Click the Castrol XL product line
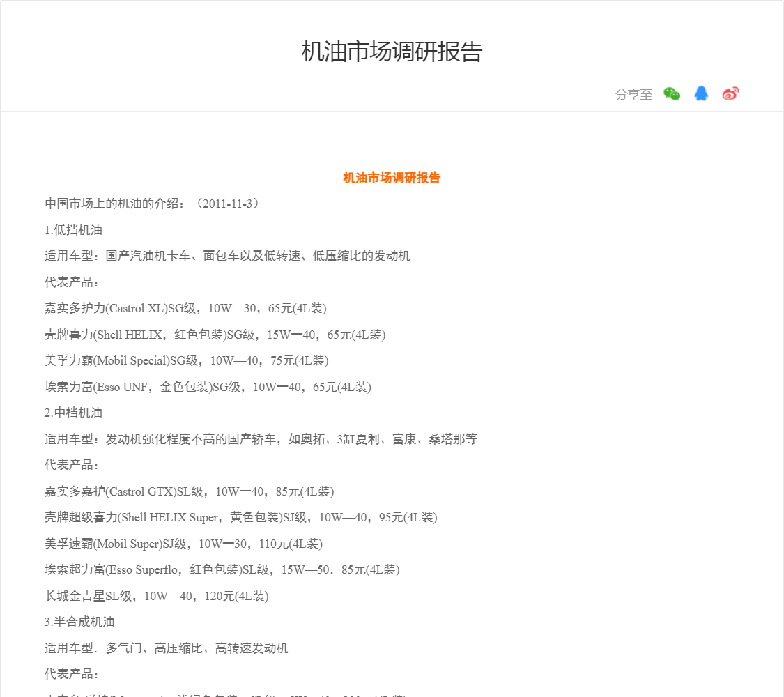This screenshot has height=697, width=784. point(185,308)
